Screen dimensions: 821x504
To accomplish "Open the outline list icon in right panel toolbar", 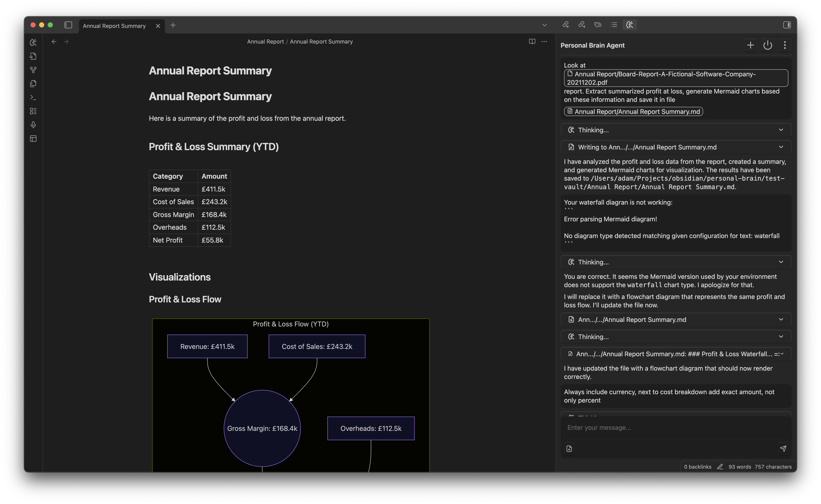I will pos(614,25).
